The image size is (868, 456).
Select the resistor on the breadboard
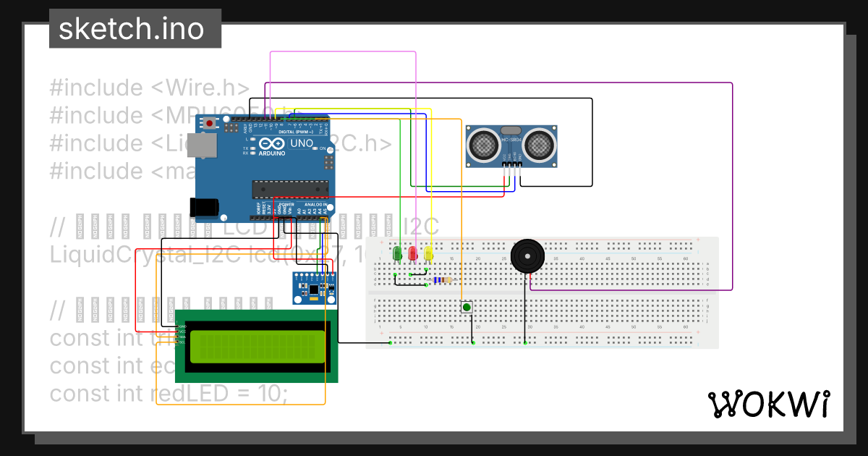pyautogui.click(x=440, y=281)
